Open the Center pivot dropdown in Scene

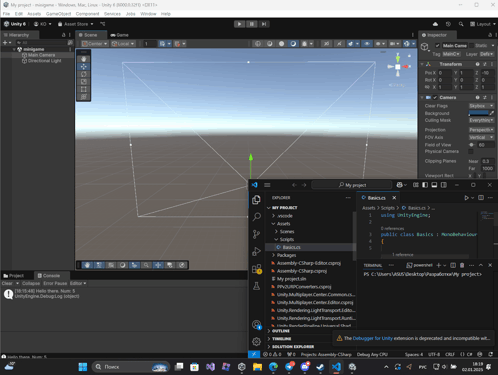coord(95,44)
